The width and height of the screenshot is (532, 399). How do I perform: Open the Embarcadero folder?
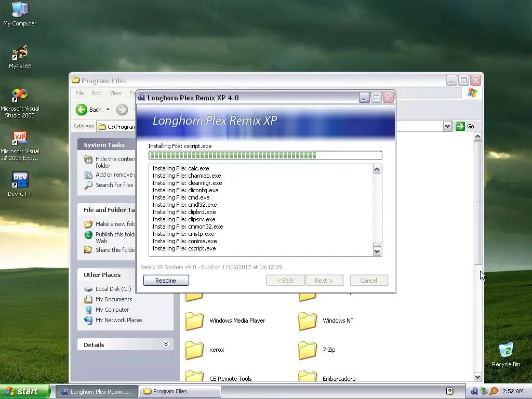pyautogui.click(x=327, y=376)
